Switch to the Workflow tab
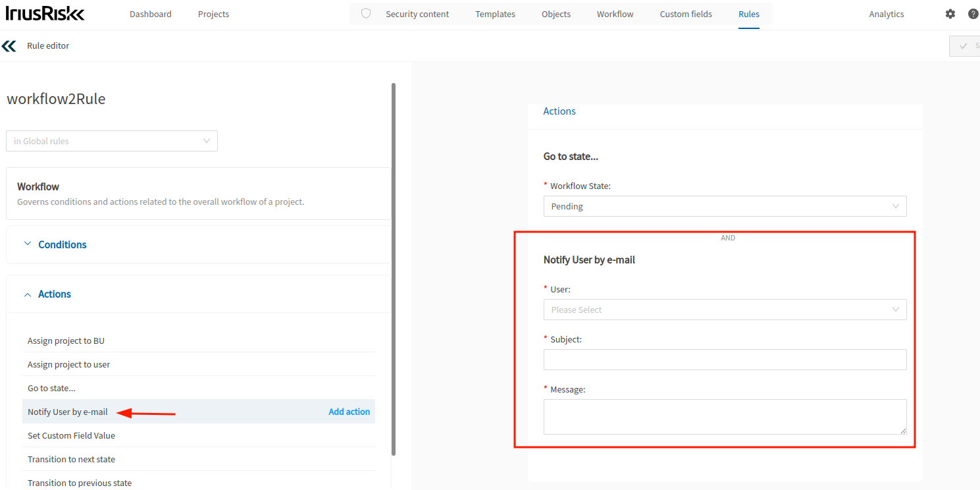 tap(615, 14)
